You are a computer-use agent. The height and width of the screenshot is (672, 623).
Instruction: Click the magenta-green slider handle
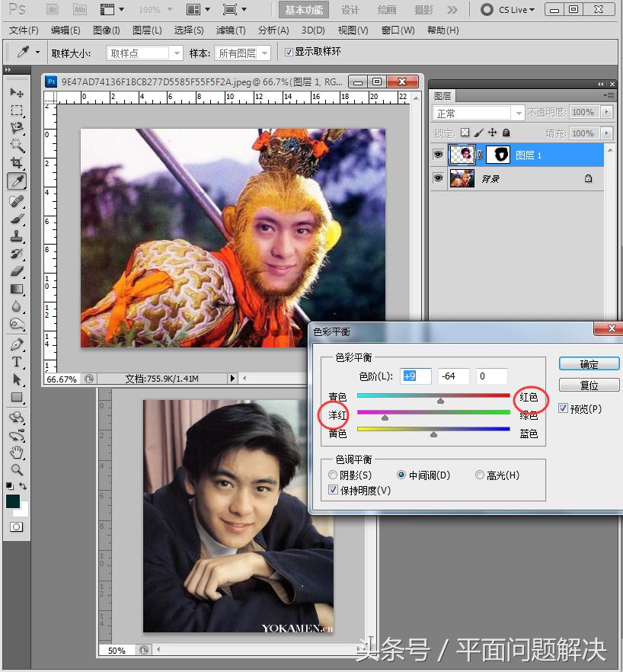click(x=385, y=418)
